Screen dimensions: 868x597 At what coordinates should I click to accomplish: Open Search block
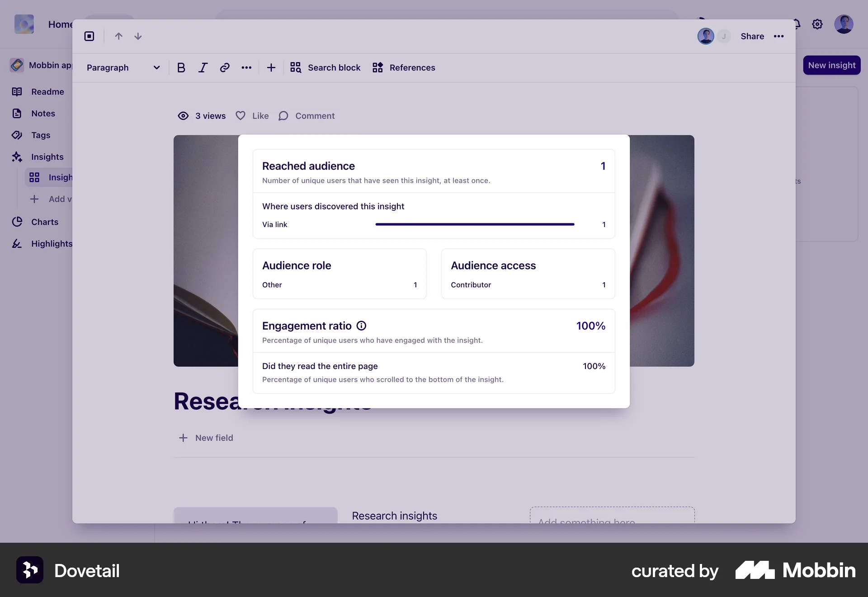(x=325, y=67)
